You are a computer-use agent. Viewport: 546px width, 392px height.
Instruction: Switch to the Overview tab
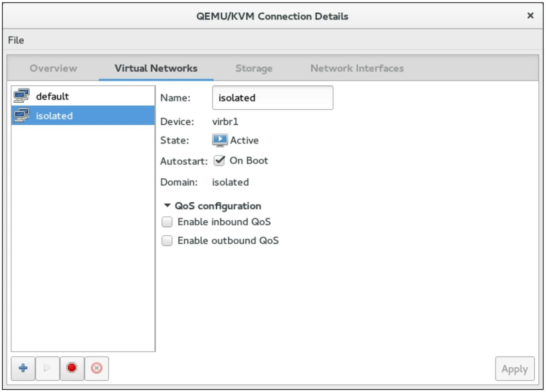53,68
